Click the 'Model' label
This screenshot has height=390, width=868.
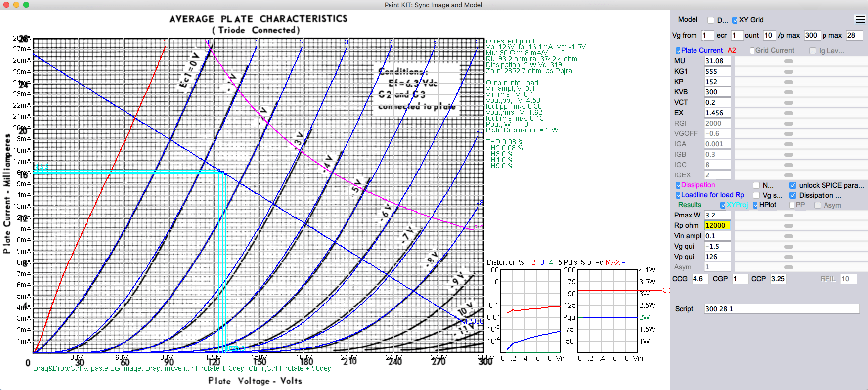pyautogui.click(x=688, y=19)
